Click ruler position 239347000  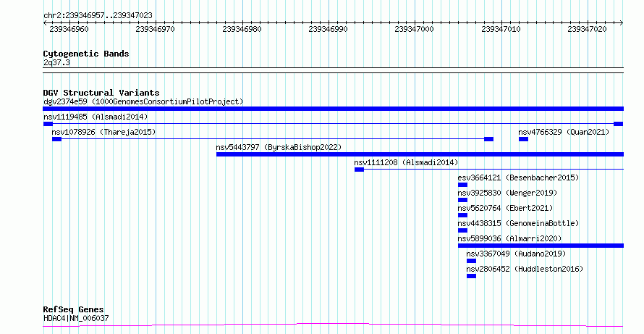coord(414,29)
